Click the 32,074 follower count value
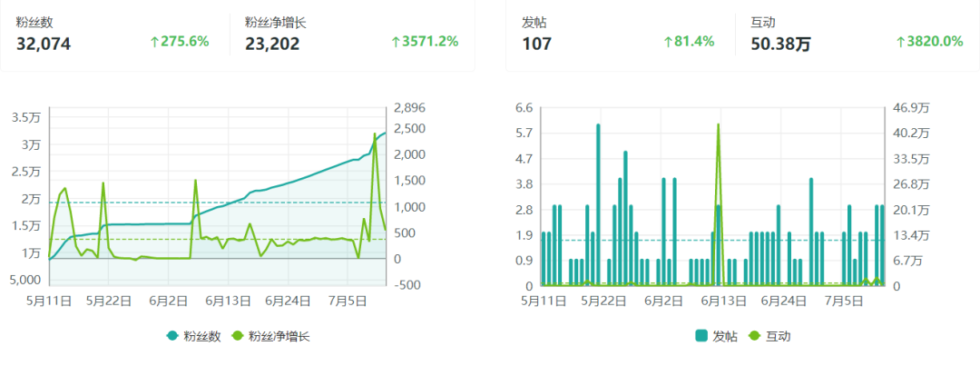980x376 pixels. 44,43
